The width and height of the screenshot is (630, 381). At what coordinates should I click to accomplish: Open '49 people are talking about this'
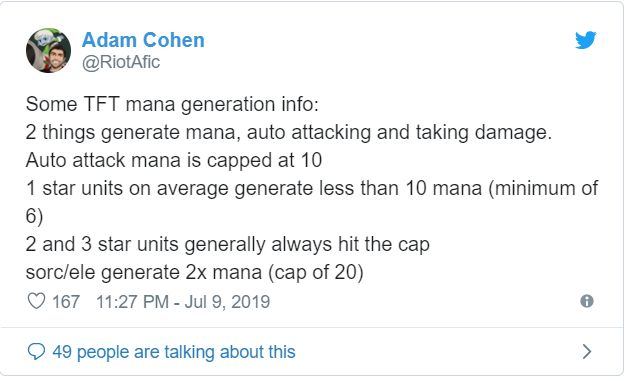(174, 352)
